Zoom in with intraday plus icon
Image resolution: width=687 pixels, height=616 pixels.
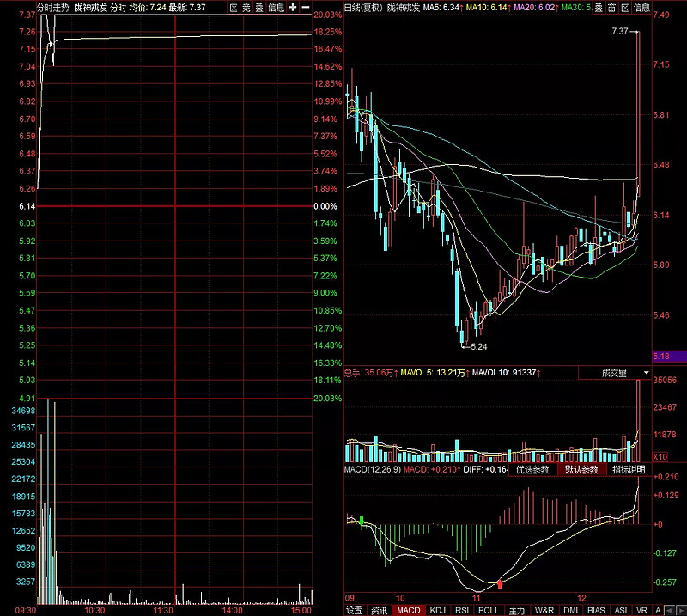click(293, 8)
